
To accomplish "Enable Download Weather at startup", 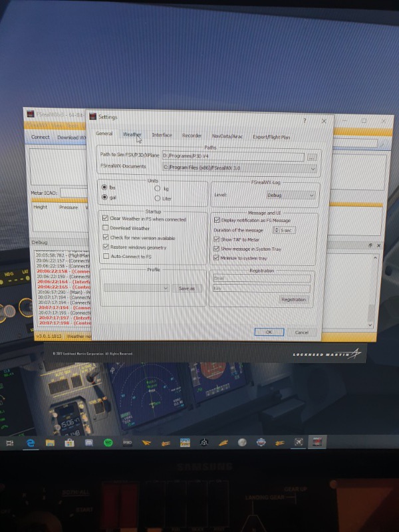I will pyautogui.click(x=106, y=227).
